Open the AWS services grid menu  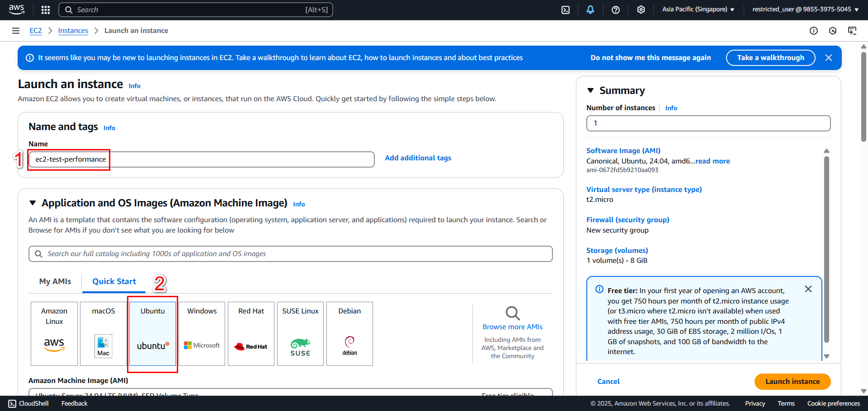pyautogui.click(x=46, y=9)
